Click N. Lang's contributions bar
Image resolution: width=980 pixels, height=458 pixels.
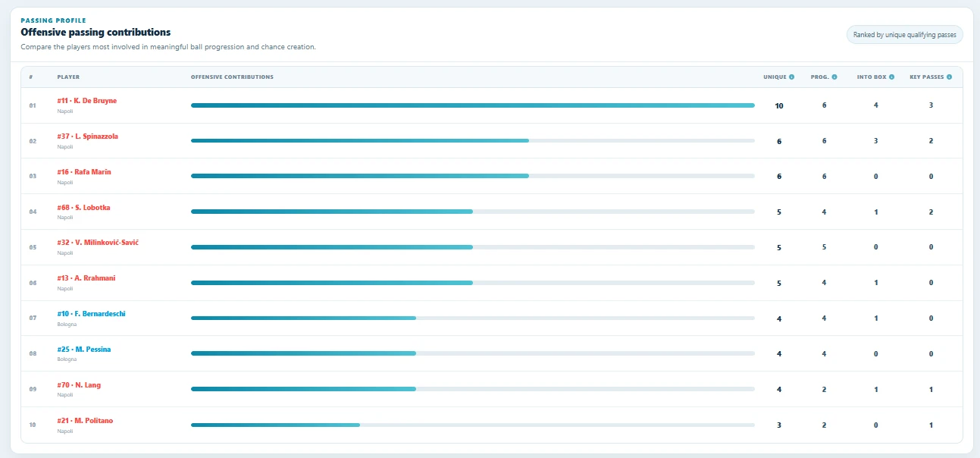coord(473,389)
